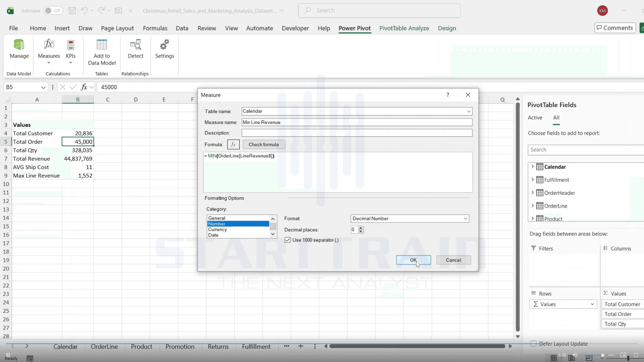The width and height of the screenshot is (644, 362).
Task: Click the add new sheet plus icon
Action: tap(301, 346)
